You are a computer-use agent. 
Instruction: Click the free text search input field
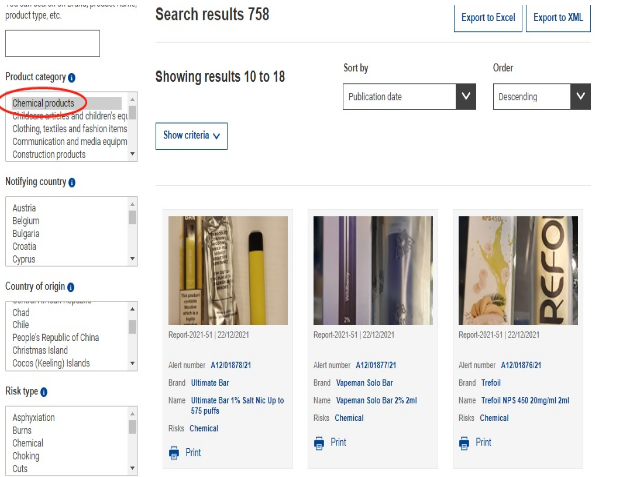click(52, 43)
